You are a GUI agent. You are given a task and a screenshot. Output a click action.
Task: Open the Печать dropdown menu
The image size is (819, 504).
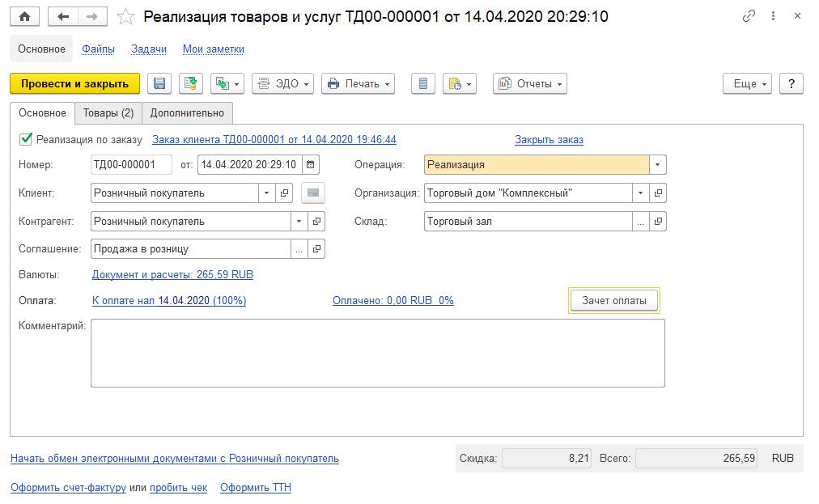coord(358,83)
